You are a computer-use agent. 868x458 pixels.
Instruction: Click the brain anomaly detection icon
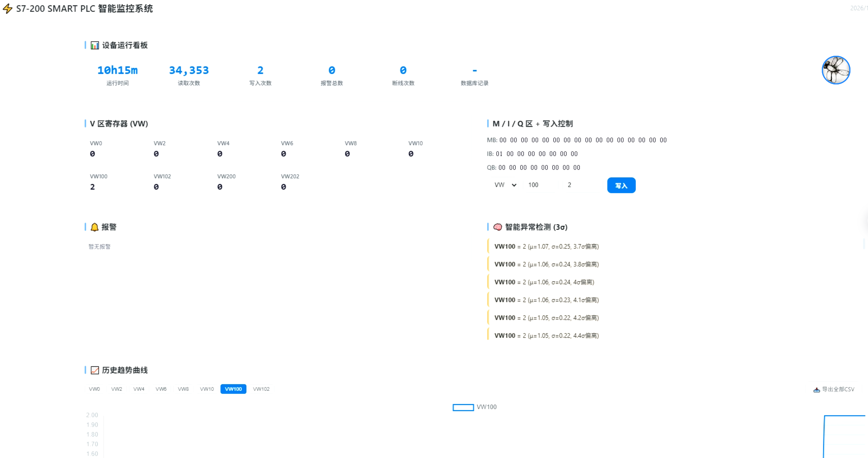[498, 227]
